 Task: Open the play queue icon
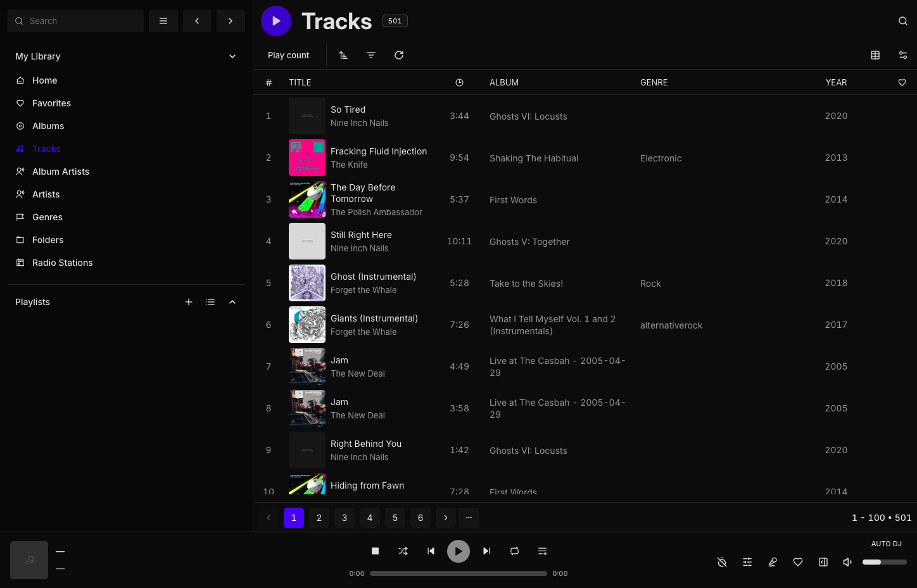pos(542,551)
